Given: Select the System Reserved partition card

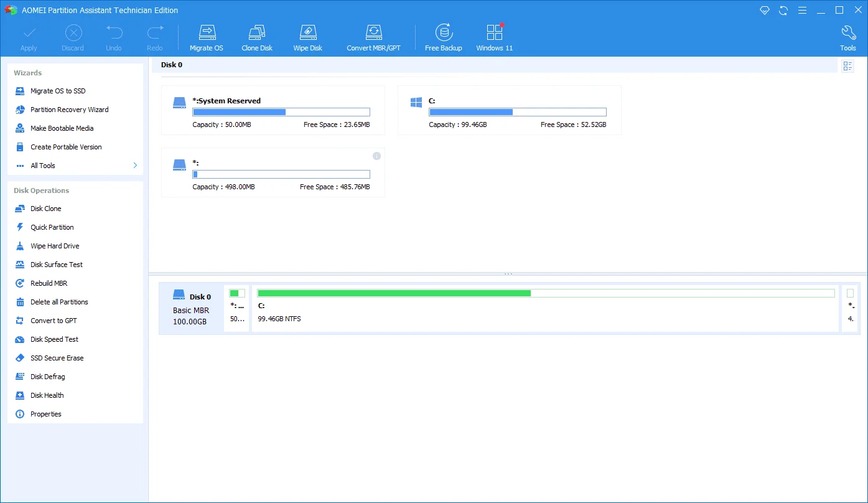Looking at the screenshot, I should tap(273, 110).
